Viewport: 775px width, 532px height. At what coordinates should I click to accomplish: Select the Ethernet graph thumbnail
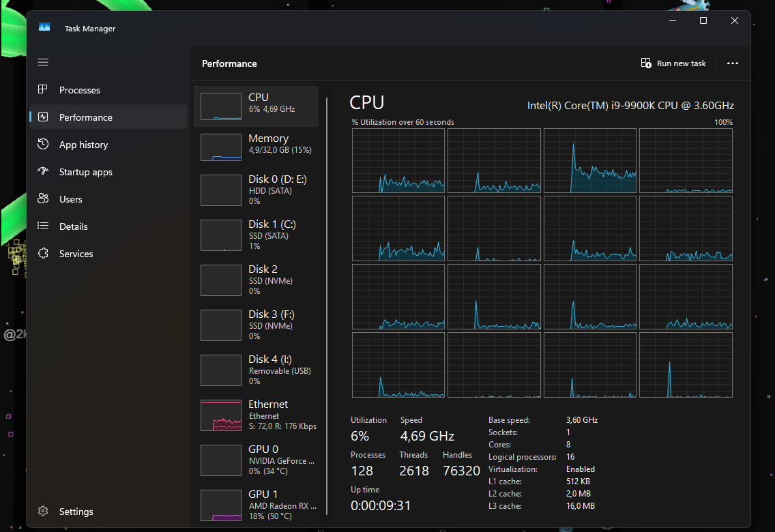coord(221,415)
